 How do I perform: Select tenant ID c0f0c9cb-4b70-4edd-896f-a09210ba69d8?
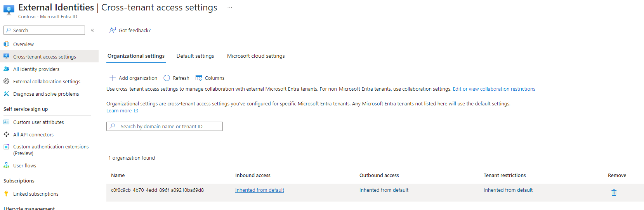pos(157,190)
